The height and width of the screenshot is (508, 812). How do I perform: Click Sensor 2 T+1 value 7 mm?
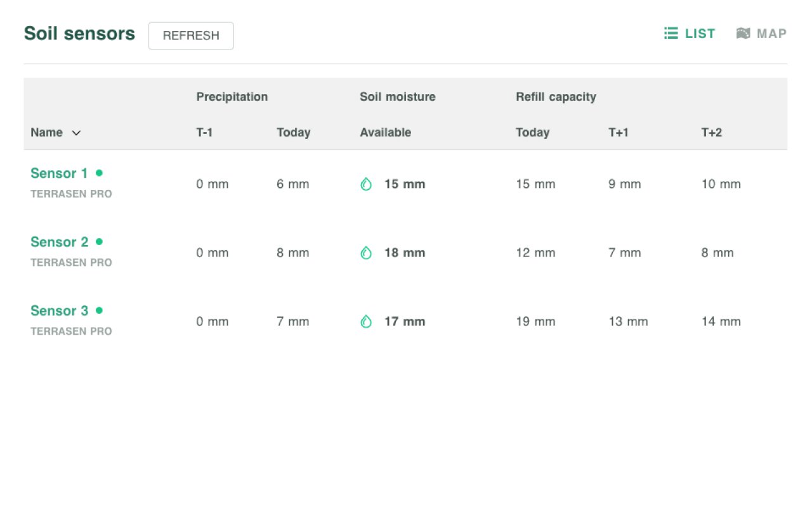625,253
